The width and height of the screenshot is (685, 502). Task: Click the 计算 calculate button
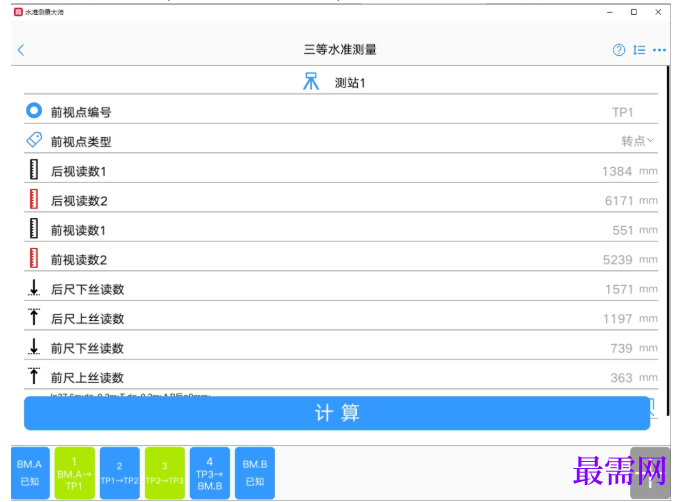coord(337,413)
